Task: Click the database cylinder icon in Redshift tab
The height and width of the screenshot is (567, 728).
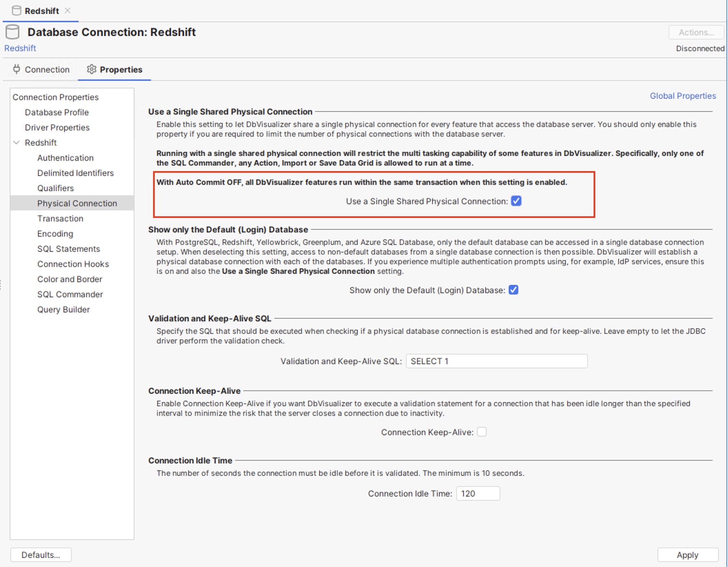Action: [16, 11]
